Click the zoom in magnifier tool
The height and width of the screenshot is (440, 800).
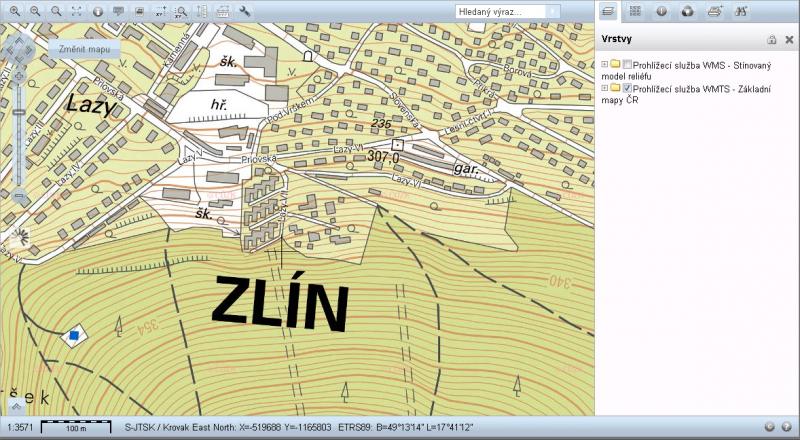(15, 11)
